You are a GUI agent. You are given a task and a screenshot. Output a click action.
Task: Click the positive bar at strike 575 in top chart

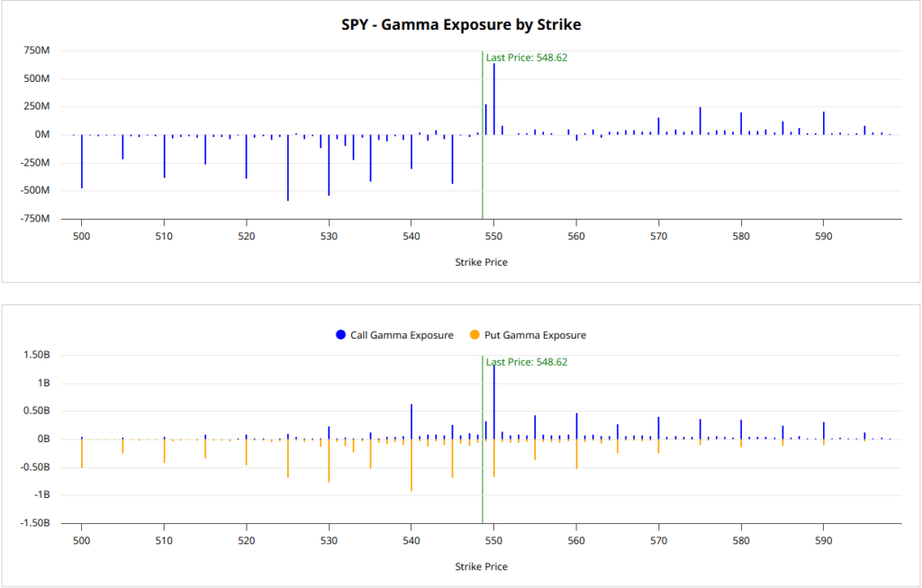[x=700, y=122]
